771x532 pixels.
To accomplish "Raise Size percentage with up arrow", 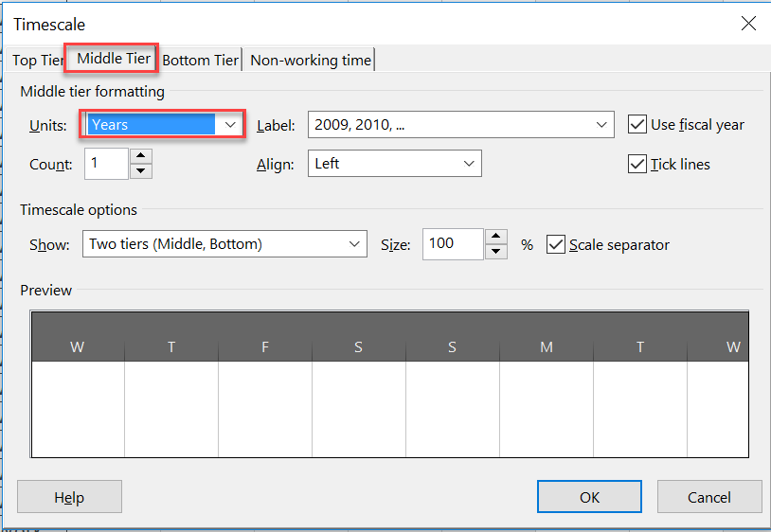I will 497,237.
